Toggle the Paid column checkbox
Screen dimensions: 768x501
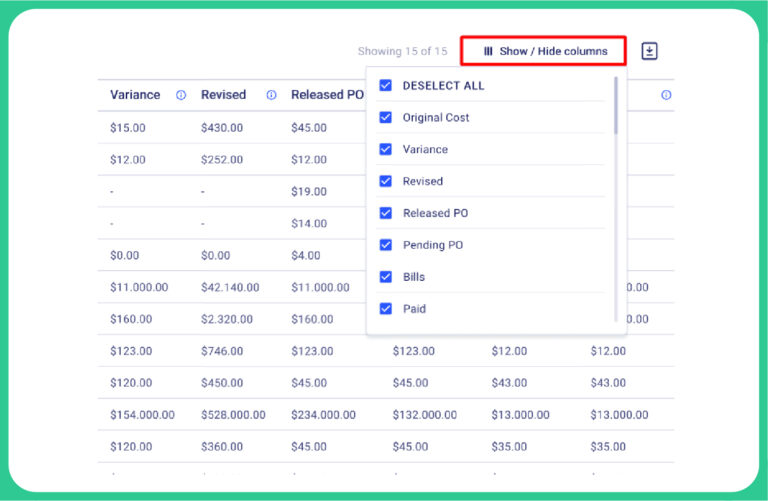coord(386,309)
